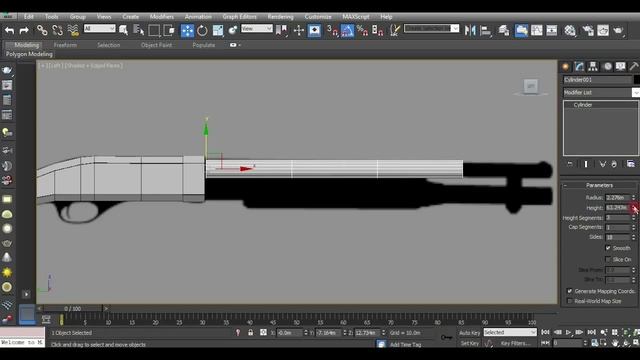Open the Key Filters dialog
640x360 pixels.
coord(516,343)
